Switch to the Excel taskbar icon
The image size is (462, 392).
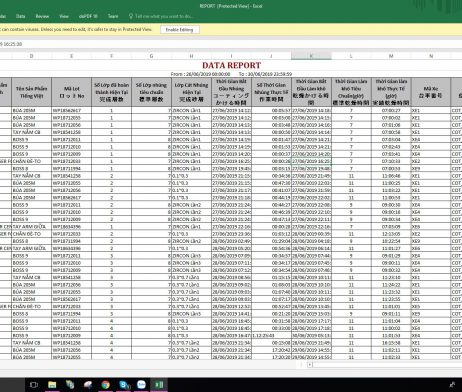point(159,385)
